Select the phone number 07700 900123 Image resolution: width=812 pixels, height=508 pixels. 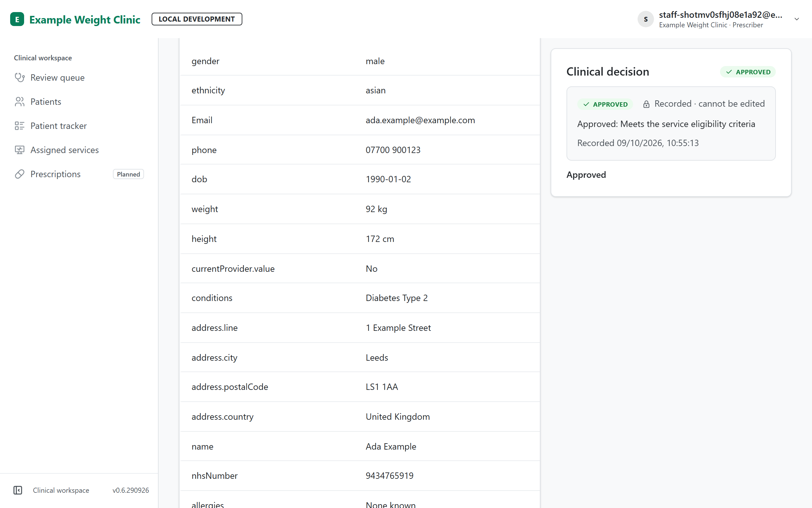coord(393,150)
